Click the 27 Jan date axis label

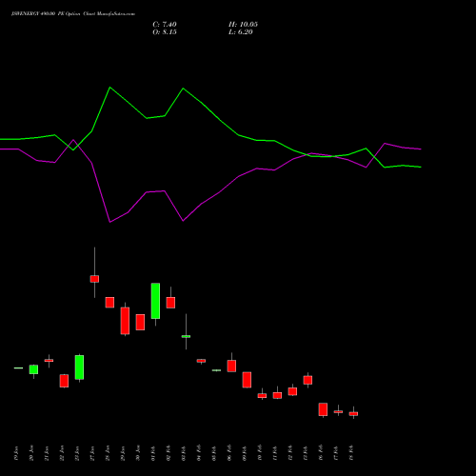click(92, 453)
